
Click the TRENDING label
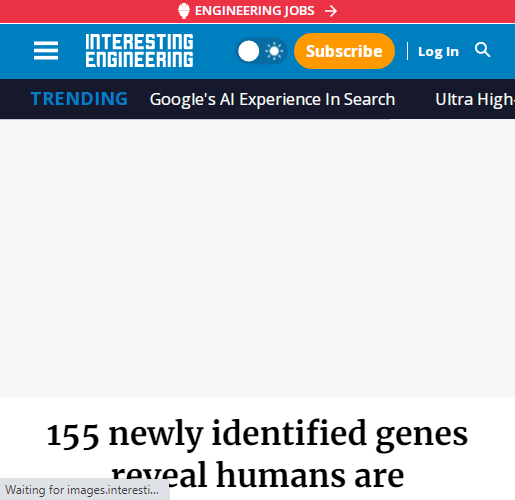click(79, 99)
